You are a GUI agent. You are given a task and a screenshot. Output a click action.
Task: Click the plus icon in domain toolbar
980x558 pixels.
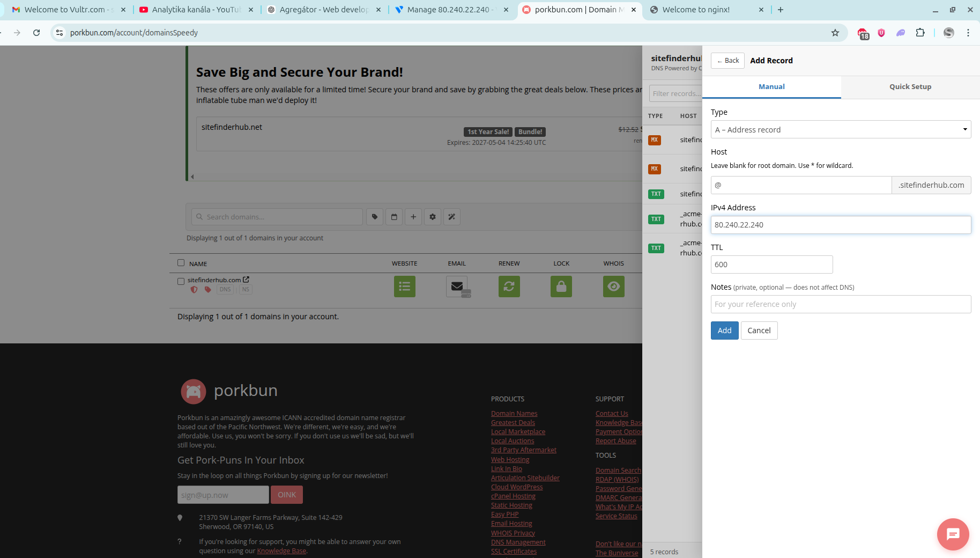[x=413, y=217]
